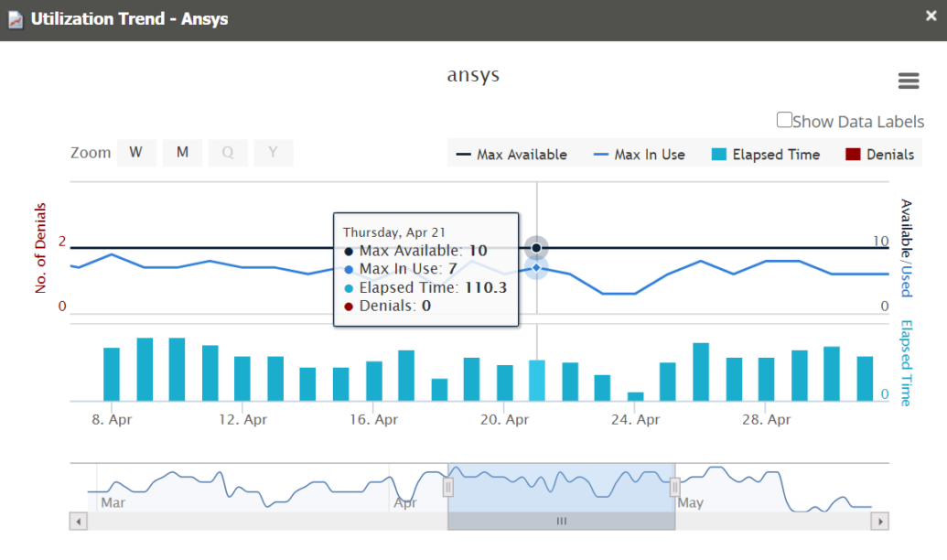Click the Elapsed Time legend color swatch

click(x=718, y=155)
